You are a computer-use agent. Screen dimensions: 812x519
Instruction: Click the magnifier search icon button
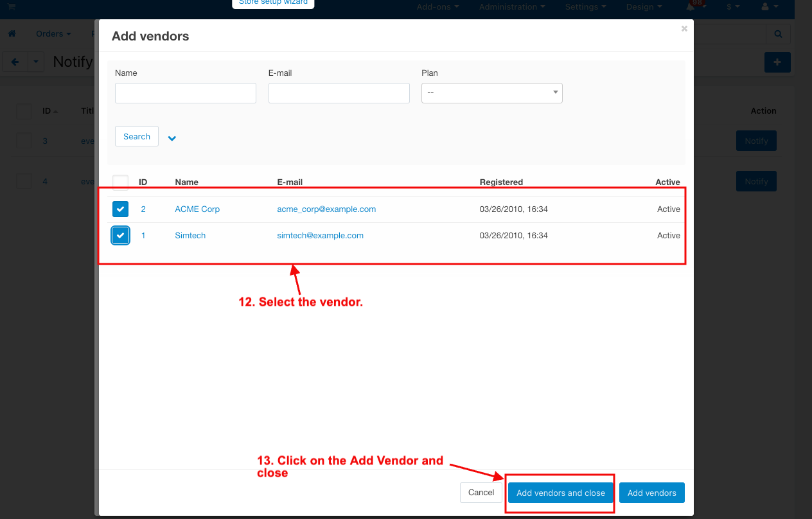(x=778, y=34)
